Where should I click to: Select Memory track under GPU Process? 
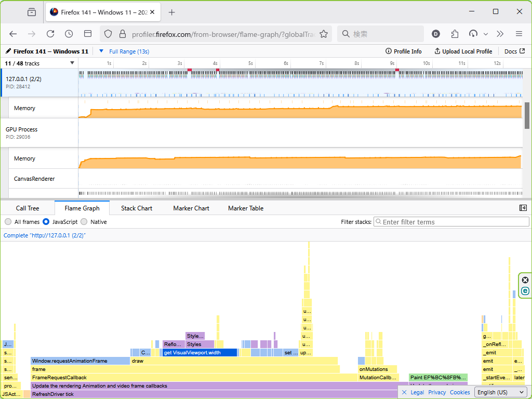44,158
